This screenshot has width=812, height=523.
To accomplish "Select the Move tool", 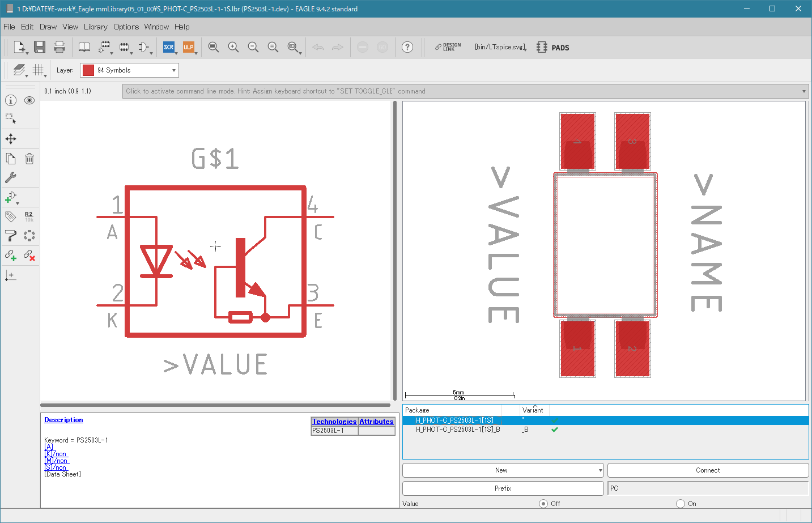I will click(11, 139).
